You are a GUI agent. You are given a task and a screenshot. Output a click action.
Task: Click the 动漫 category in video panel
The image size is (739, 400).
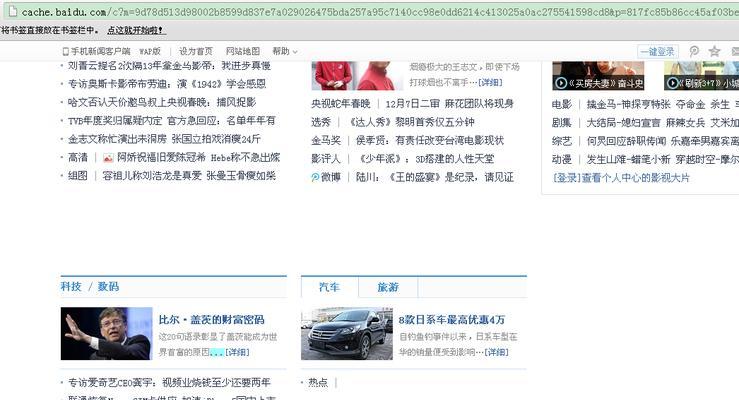561,160
